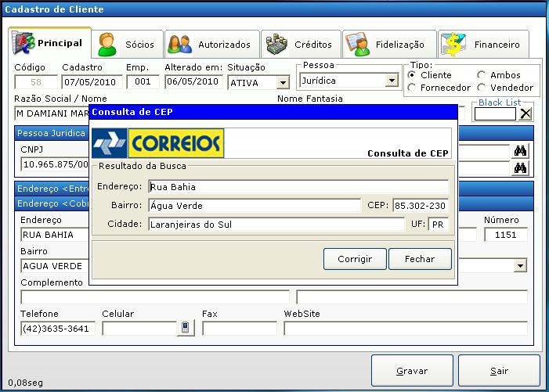Click the CNPJ input field
Screen dimensions: 549x392
55,164
